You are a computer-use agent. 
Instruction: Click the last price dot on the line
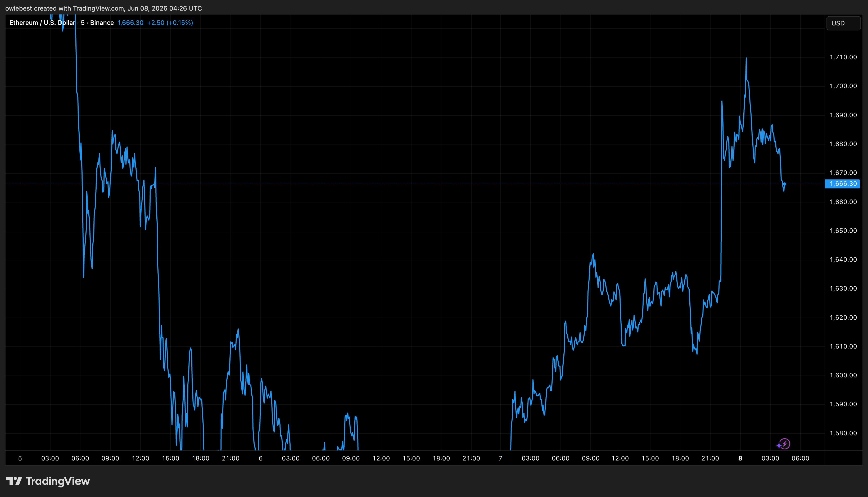pyautogui.click(x=785, y=184)
